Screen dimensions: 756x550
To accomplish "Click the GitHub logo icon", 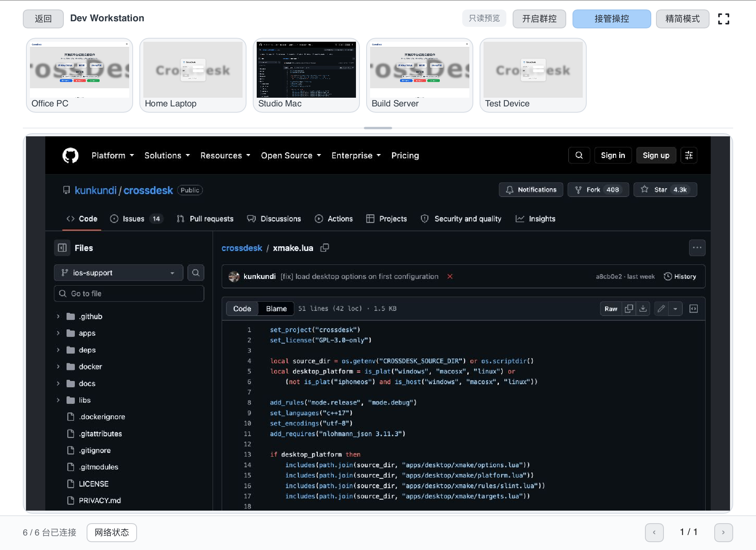I will click(x=70, y=155).
